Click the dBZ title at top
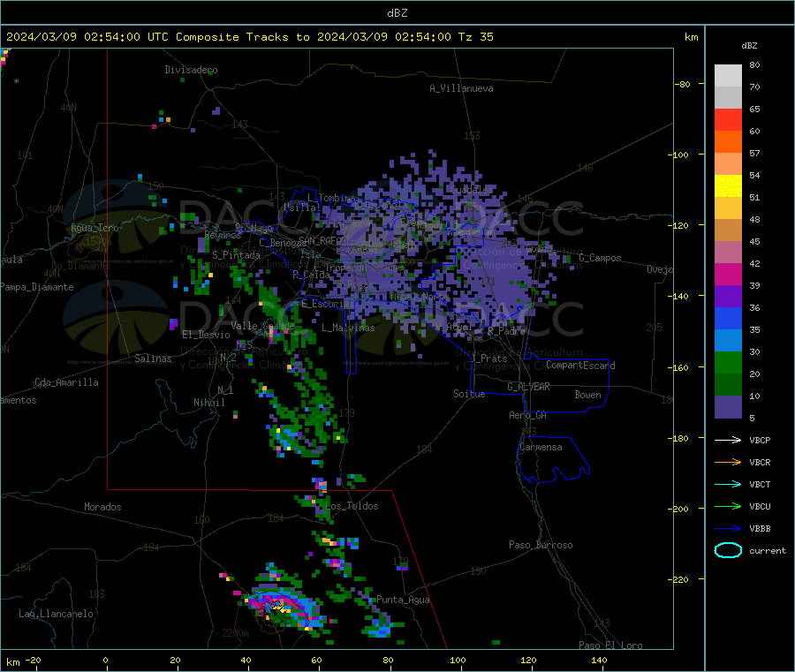This screenshot has height=672, width=795. [397, 13]
